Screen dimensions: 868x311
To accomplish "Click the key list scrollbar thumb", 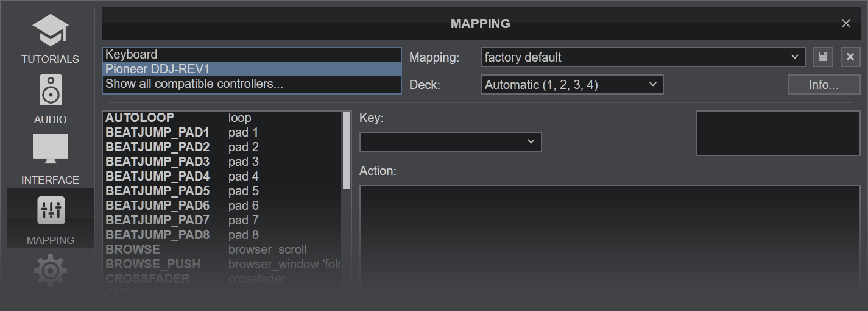I will (x=347, y=150).
